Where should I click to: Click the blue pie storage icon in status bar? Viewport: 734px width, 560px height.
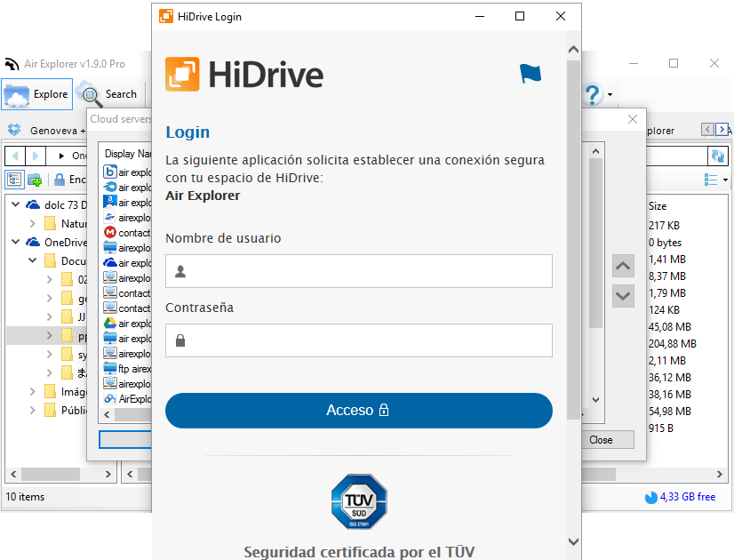tap(651, 497)
